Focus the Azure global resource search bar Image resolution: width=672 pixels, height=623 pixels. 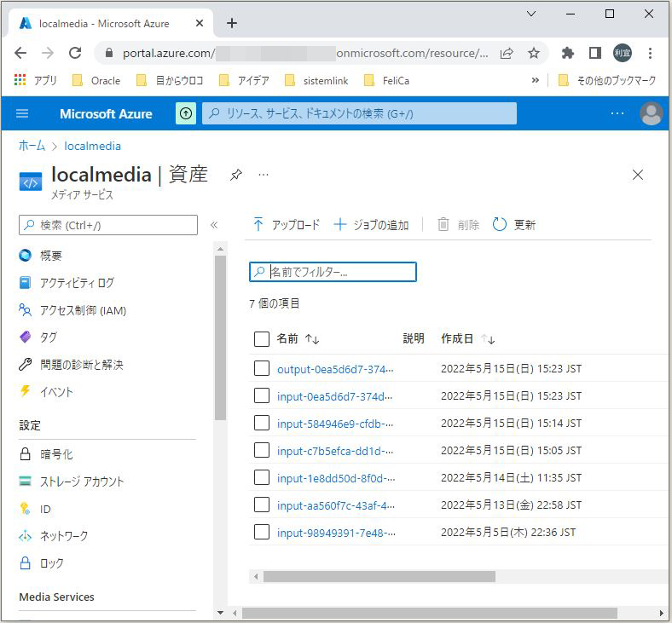click(359, 113)
